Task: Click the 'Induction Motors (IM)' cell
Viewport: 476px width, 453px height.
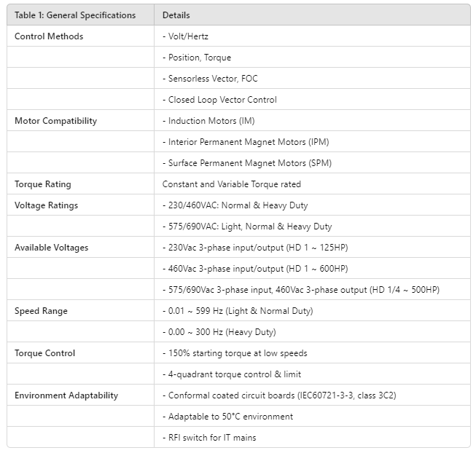Action: click(x=208, y=121)
